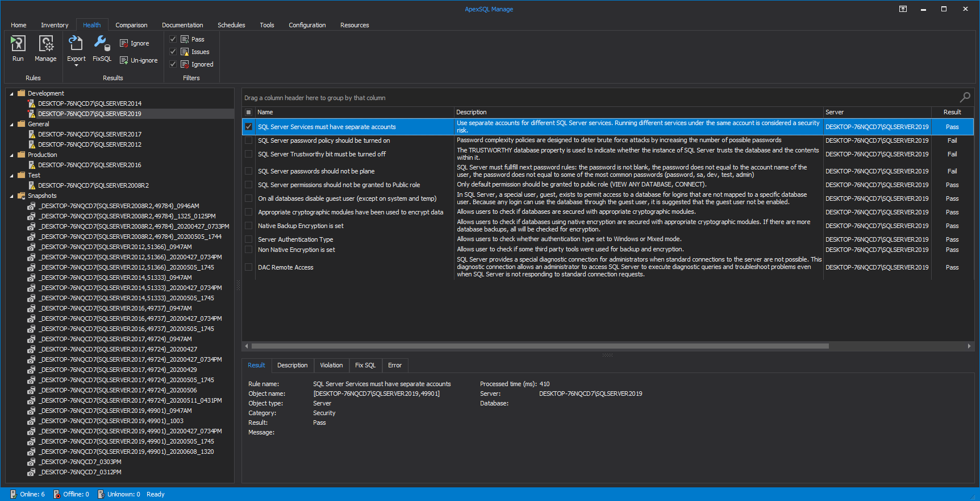Click the Ignore results icon
Image resolution: width=980 pixels, height=501 pixels.
[x=124, y=43]
